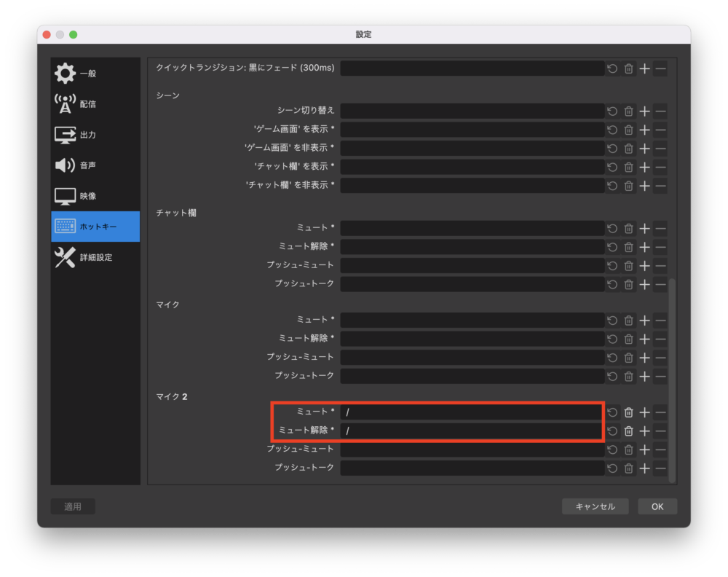Add a hotkey for マイク ミュート
Viewport: 728px width, 577px height.
(644, 320)
